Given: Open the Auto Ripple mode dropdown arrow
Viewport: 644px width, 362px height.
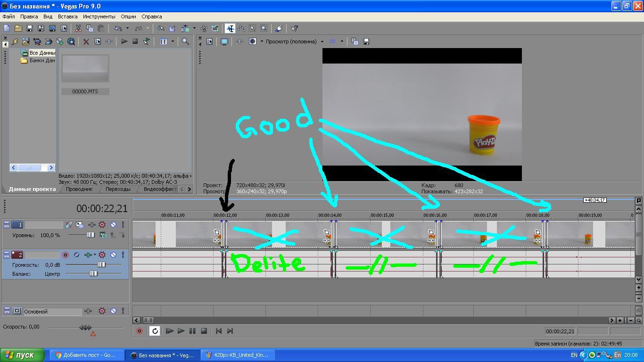Looking at the screenshot, I should click(194, 28).
